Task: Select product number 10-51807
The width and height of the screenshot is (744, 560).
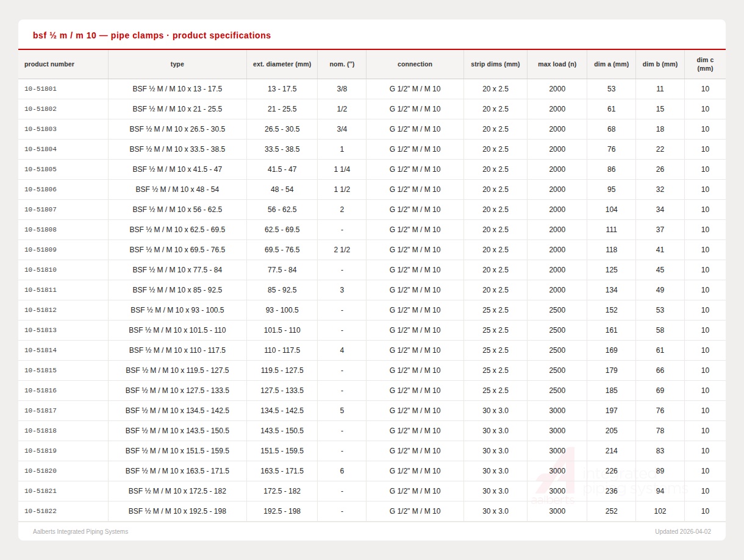Action: click(40, 210)
